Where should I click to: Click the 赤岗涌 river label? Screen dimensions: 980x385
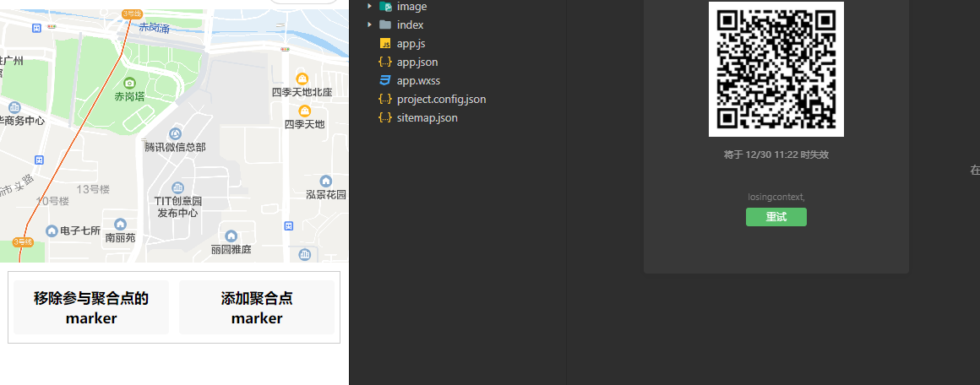(154, 27)
